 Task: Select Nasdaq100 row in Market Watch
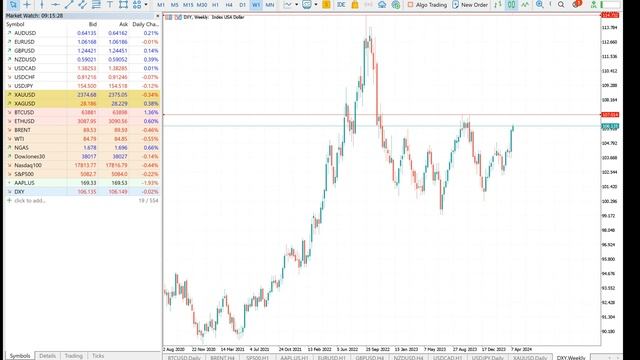(x=82, y=165)
